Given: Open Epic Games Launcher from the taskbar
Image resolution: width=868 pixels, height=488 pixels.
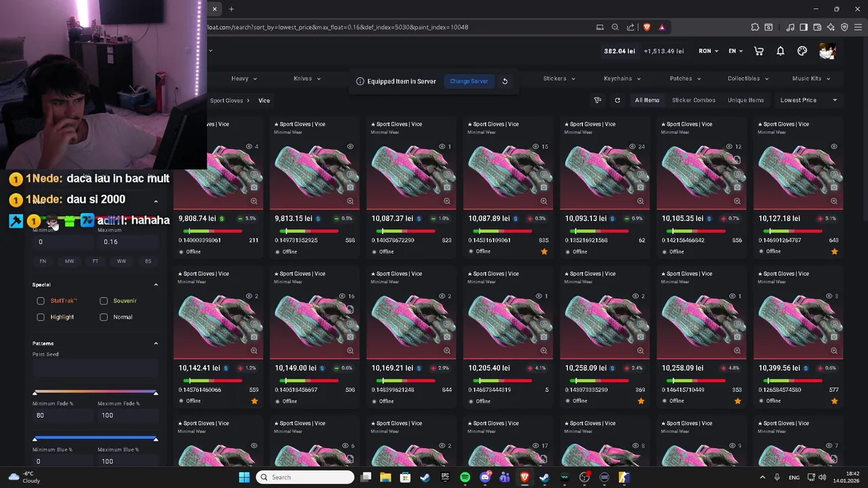Looking at the screenshot, I should [x=445, y=477].
